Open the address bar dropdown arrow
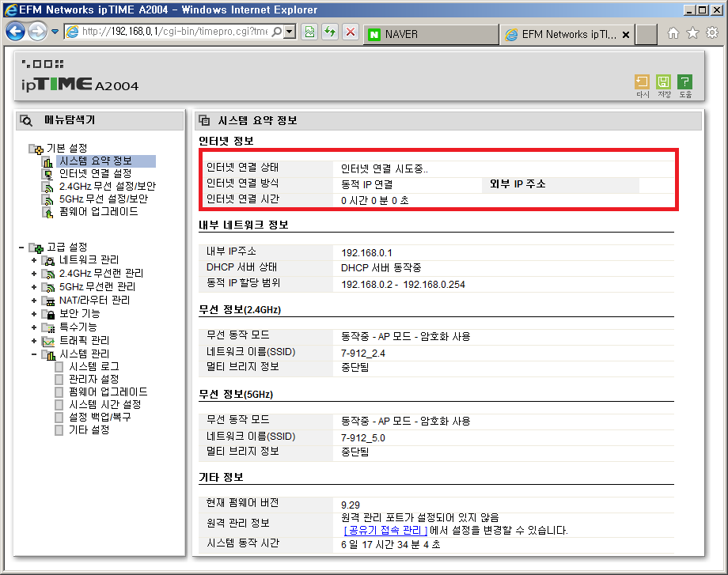 (x=290, y=32)
